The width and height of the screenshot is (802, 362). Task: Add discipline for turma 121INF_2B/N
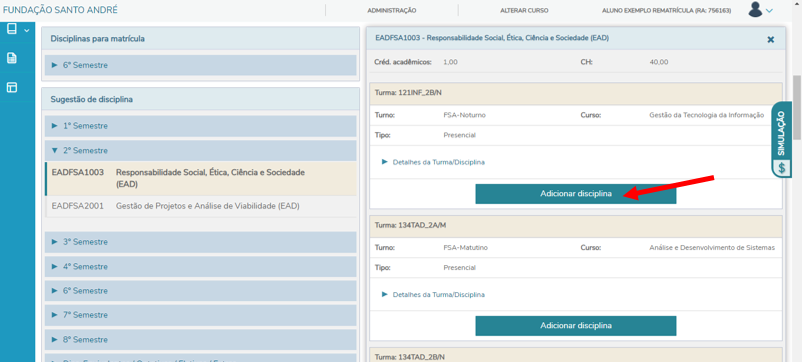(575, 194)
